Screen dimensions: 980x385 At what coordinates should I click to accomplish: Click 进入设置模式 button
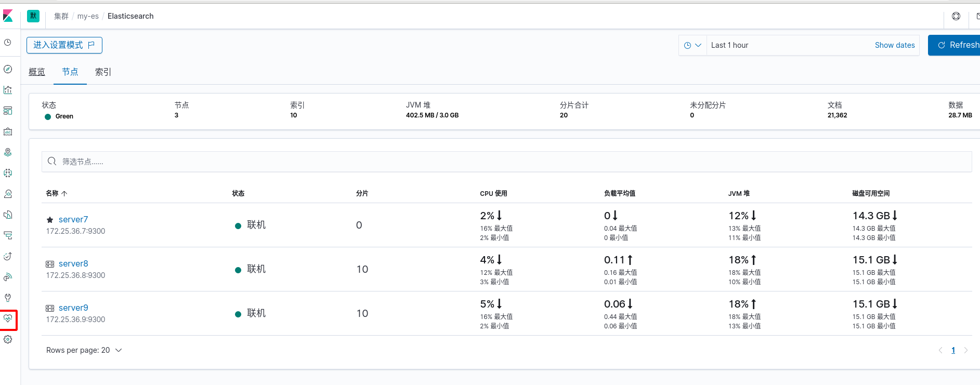pyautogui.click(x=64, y=45)
